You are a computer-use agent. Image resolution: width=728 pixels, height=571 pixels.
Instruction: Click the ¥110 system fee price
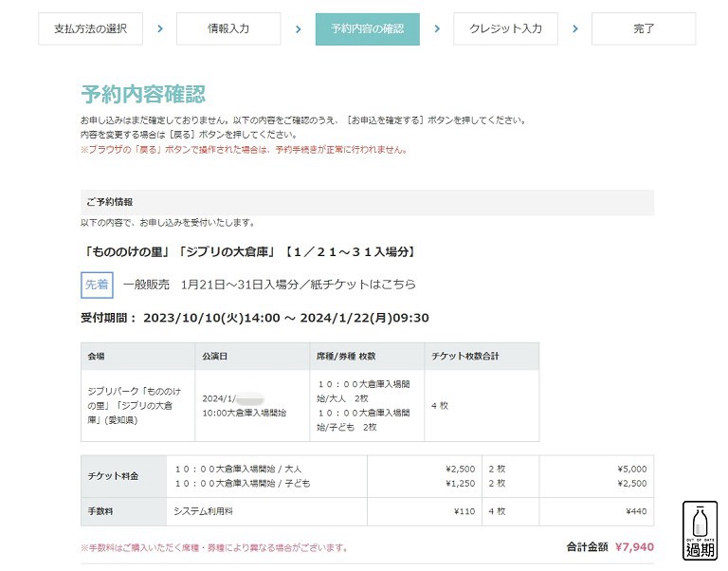(x=464, y=511)
